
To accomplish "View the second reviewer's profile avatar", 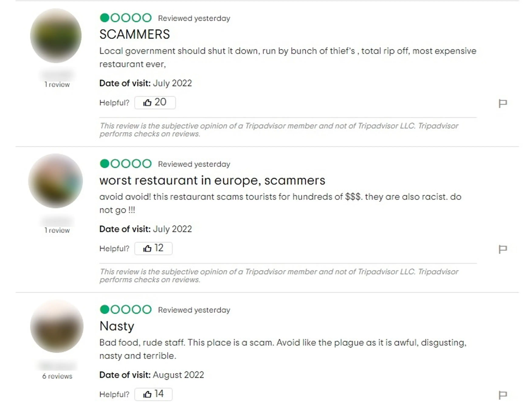I will pyautogui.click(x=56, y=182).
